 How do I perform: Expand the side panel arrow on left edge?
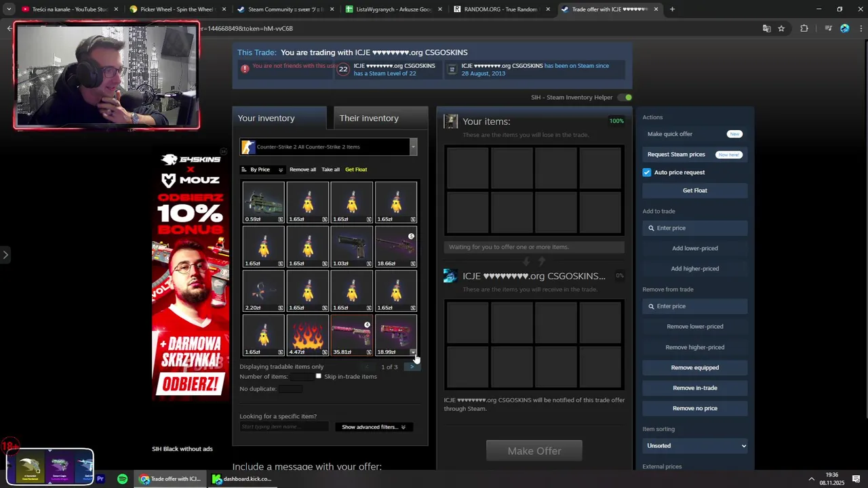click(x=5, y=255)
